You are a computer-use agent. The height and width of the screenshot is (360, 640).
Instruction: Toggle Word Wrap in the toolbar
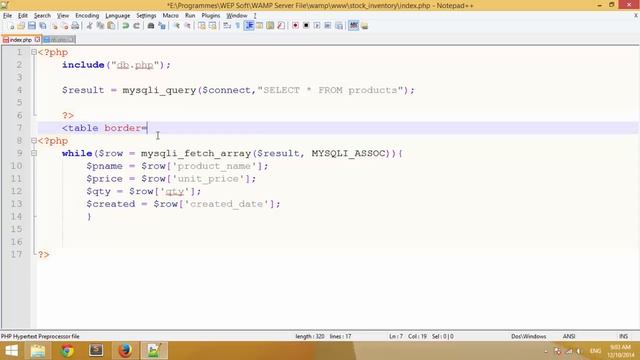pyautogui.click(x=227, y=26)
